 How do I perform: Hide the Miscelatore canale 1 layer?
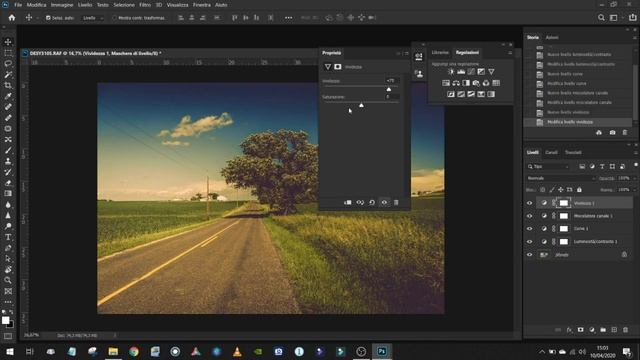pyautogui.click(x=529, y=216)
